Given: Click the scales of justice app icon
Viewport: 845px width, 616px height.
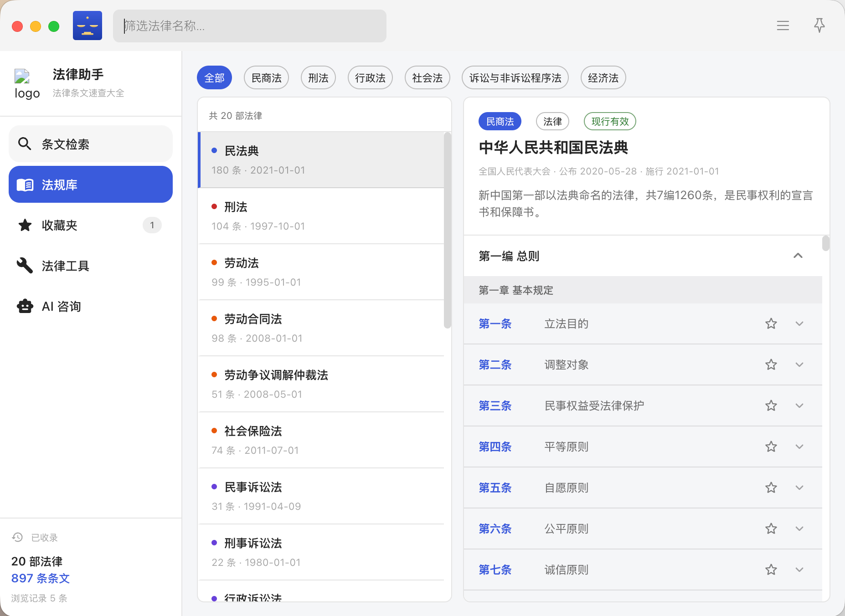Looking at the screenshot, I should click(88, 26).
